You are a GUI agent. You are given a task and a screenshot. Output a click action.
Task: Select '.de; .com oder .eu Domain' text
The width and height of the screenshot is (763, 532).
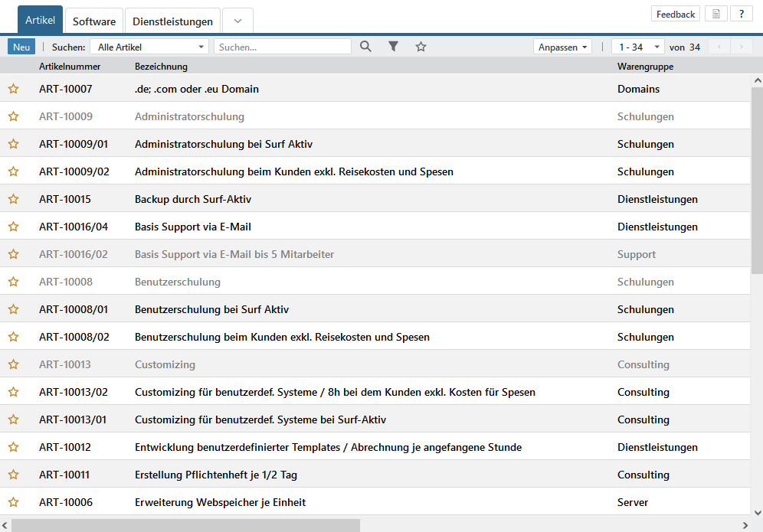pyautogui.click(x=197, y=89)
